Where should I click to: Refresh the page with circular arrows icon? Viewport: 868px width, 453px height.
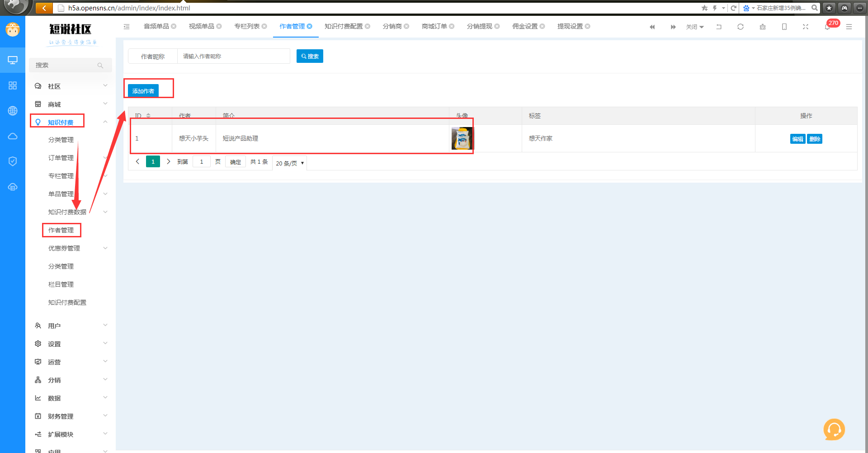(x=741, y=27)
